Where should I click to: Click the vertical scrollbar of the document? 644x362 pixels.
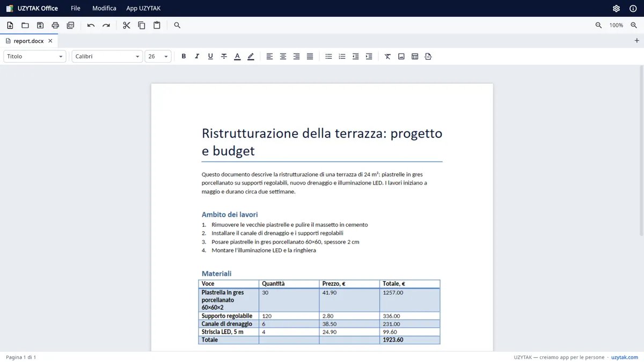pos(641,152)
